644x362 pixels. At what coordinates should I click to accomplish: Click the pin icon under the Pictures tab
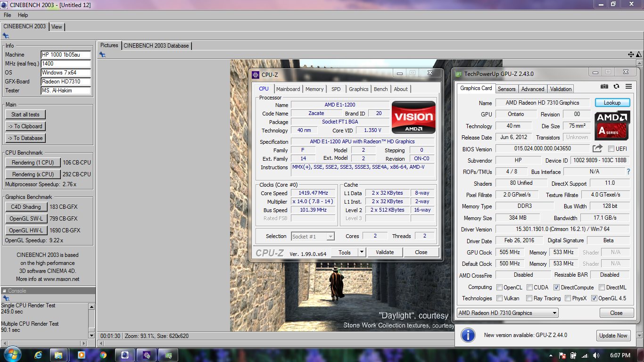[x=102, y=55]
